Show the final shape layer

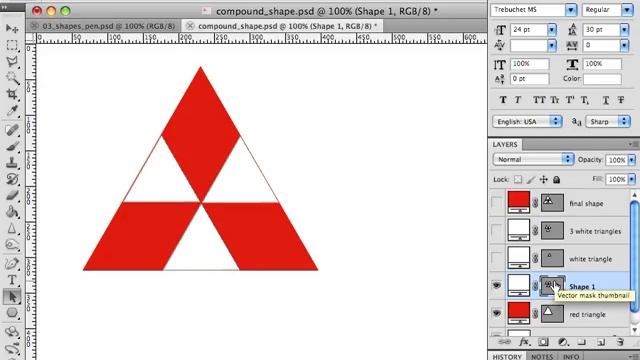[x=497, y=202]
